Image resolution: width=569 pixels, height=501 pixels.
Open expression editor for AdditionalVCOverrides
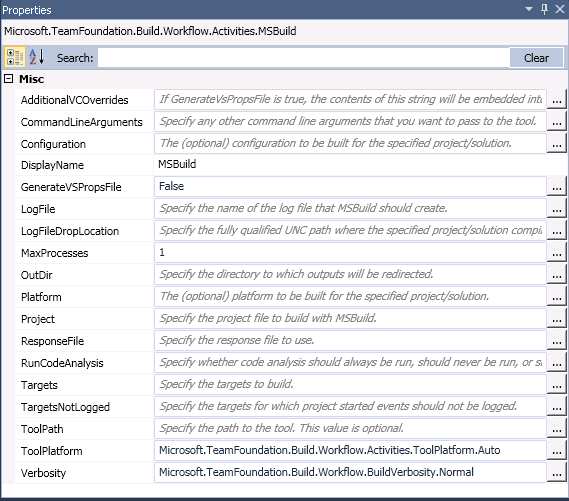pyautogui.click(x=557, y=100)
